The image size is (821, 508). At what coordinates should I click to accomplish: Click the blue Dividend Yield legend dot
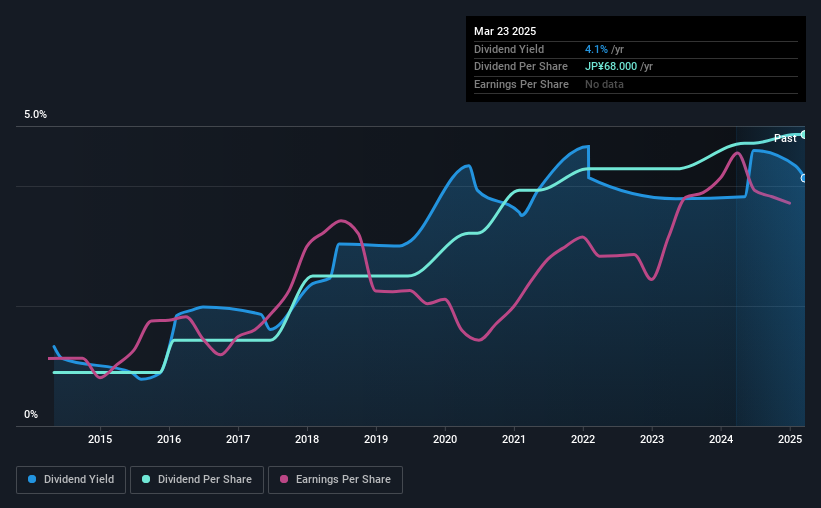click(x=32, y=479)
